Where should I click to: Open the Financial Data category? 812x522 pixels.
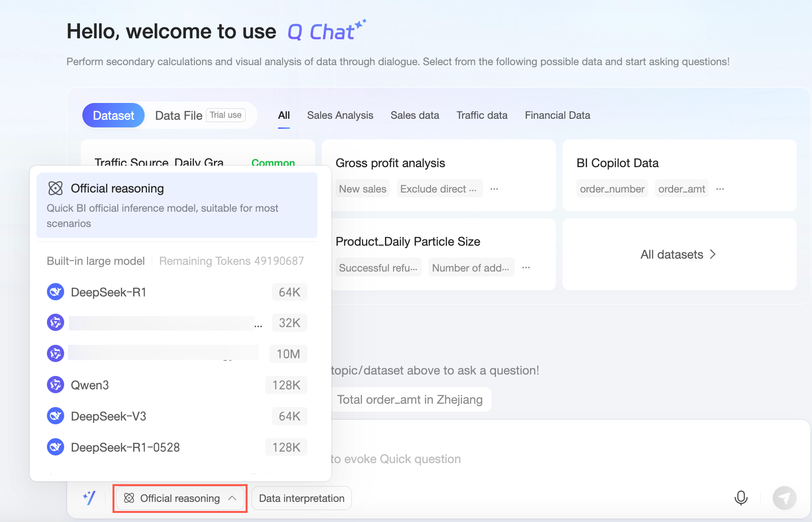(x=557, y=115)
